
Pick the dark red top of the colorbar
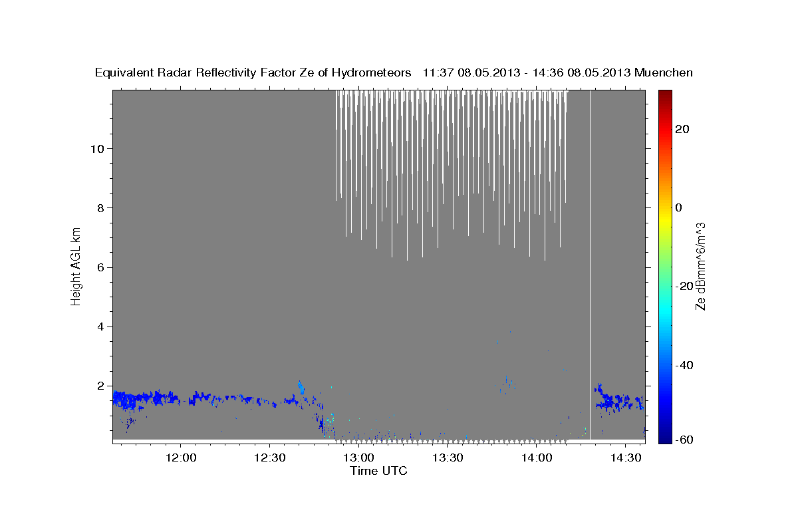point(665,94)
